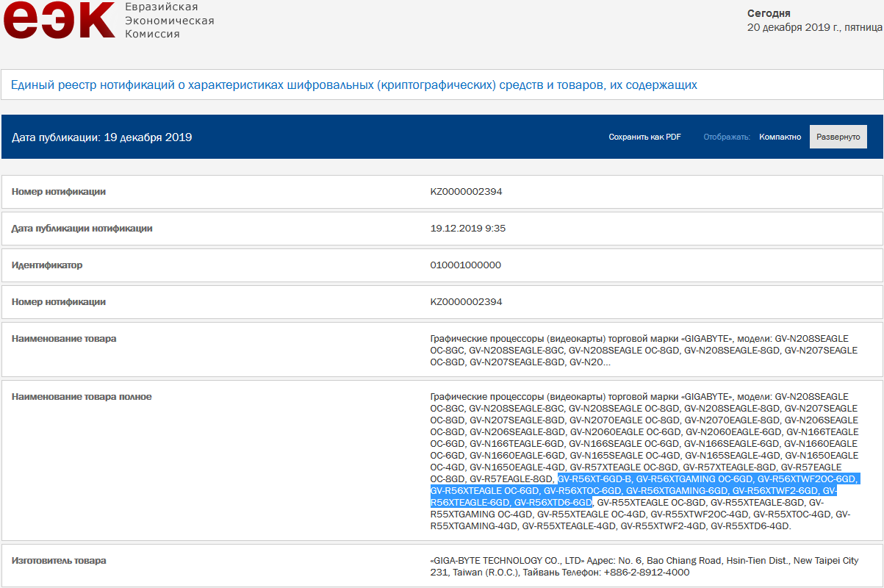Image resolution: width=884 pixels, height=588 pixels.
Task: Select the identifier value 010001000000
Action: (x=466, y=265)
